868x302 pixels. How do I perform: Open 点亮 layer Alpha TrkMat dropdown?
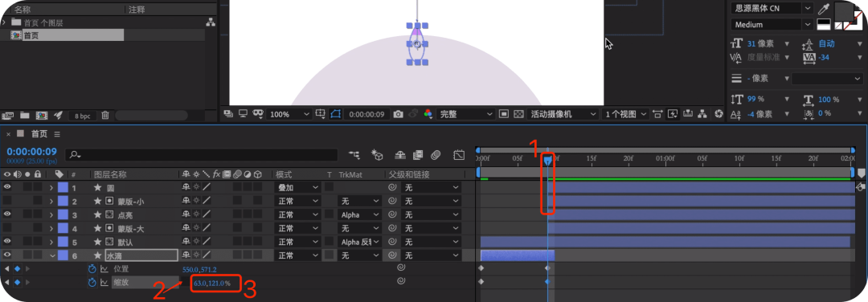coord(360,214)
